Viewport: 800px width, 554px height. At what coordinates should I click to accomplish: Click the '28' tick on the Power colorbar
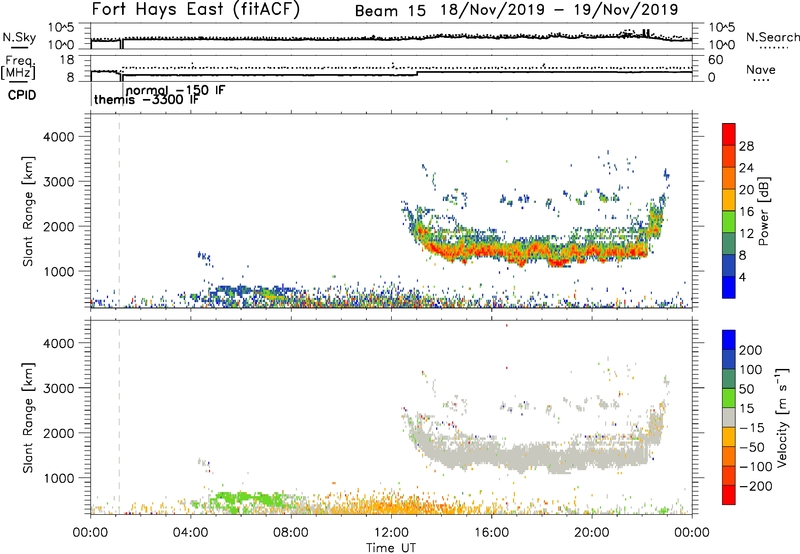tap(746, 146)
